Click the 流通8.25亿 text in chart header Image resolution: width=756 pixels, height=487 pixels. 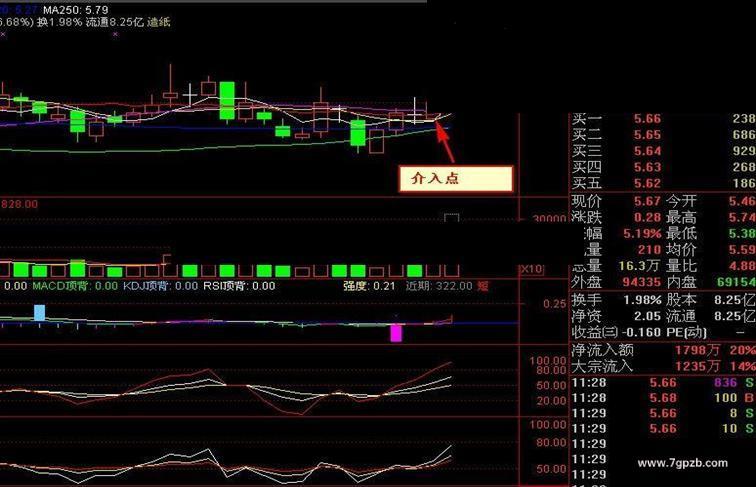click(115, 22)
